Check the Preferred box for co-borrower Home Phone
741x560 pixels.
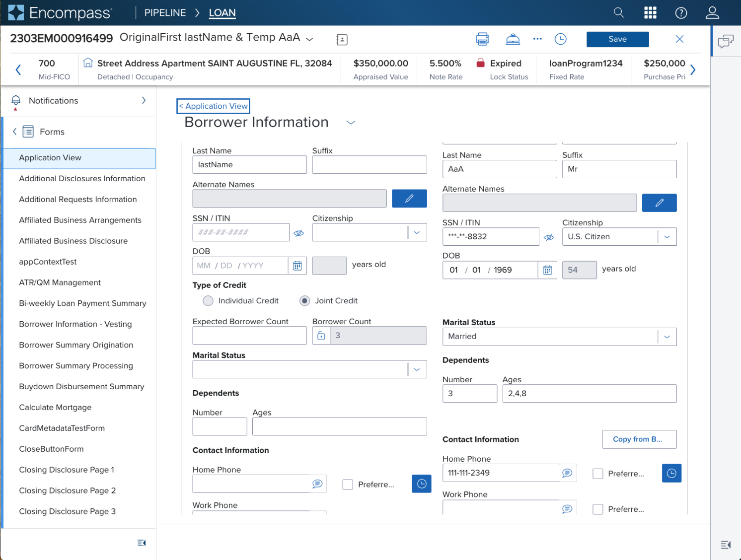(598, 474)
